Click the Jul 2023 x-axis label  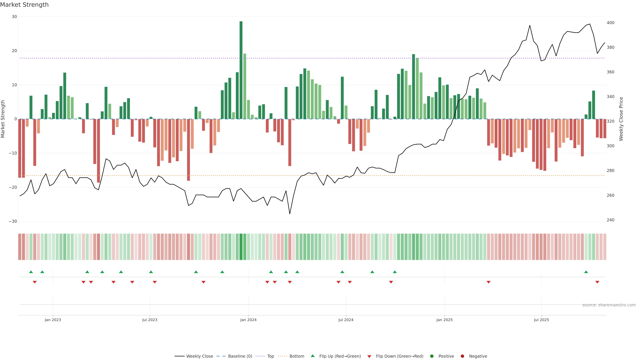150,320
